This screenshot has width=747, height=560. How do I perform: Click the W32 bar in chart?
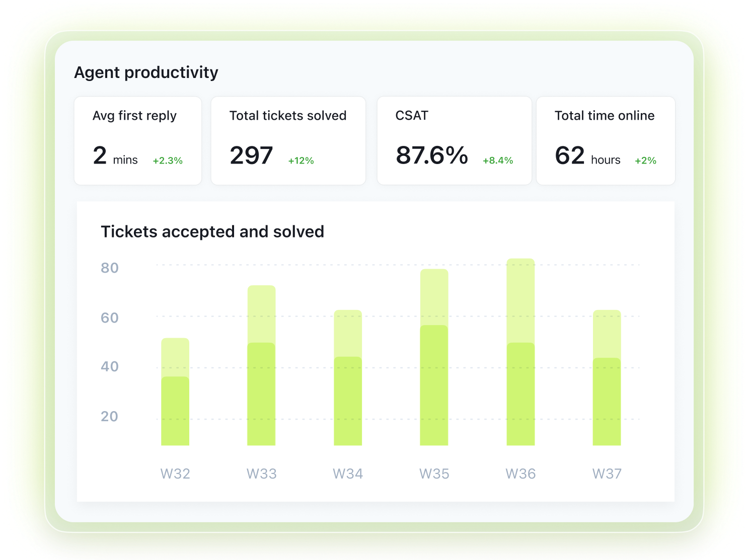point(175,391)
